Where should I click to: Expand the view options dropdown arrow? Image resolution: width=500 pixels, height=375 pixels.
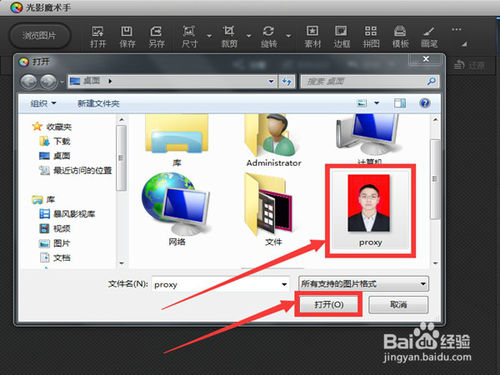(377, 103)
